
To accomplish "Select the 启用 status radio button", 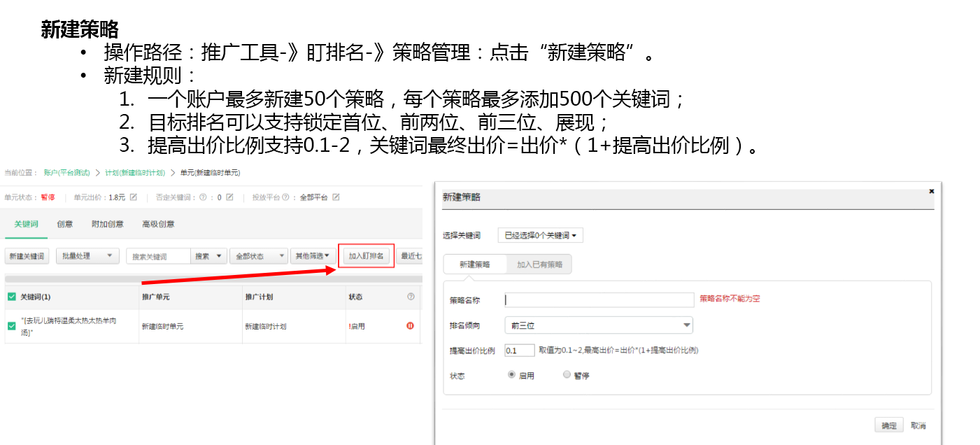I will tap(511, 375).
